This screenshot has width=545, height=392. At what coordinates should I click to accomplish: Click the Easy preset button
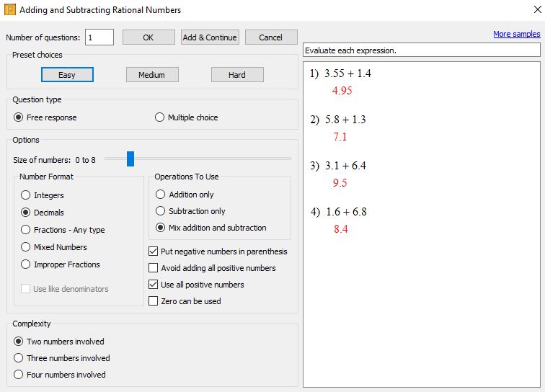(x=67, y=75)
